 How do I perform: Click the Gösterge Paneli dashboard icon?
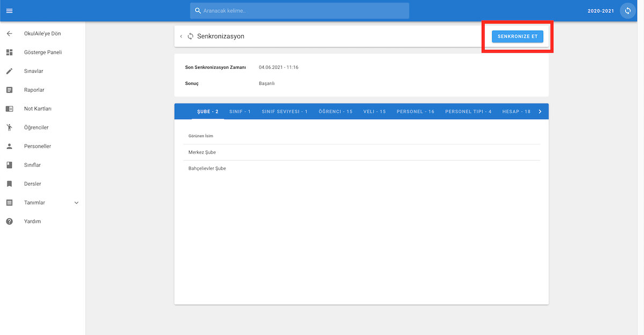9,53
